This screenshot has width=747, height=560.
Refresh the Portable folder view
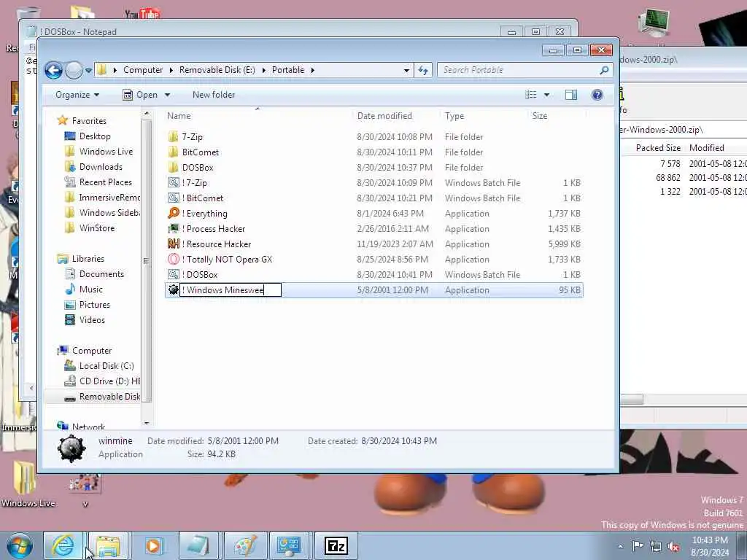[423, 70]
